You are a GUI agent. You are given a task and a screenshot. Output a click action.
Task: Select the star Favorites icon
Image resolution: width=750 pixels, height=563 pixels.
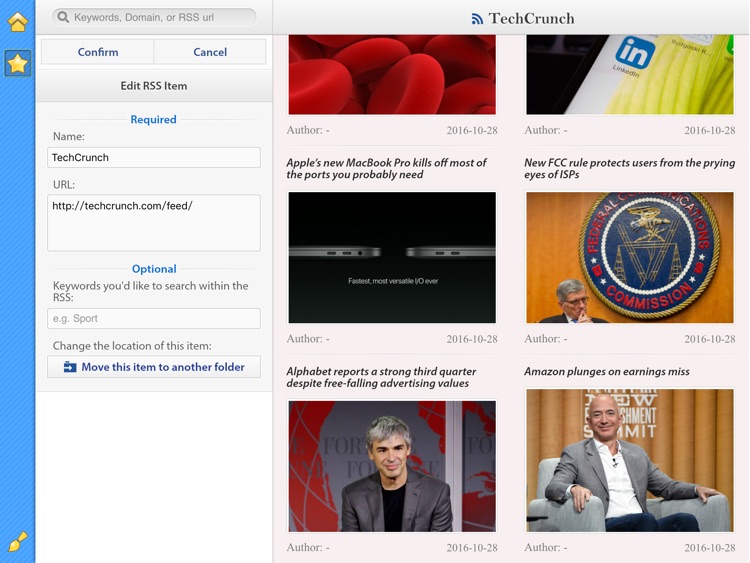[x=18, y=63]
